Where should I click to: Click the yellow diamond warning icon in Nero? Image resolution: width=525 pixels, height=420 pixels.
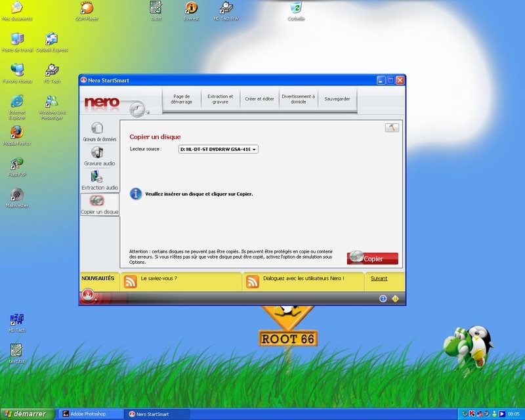[x=395, y=299]
